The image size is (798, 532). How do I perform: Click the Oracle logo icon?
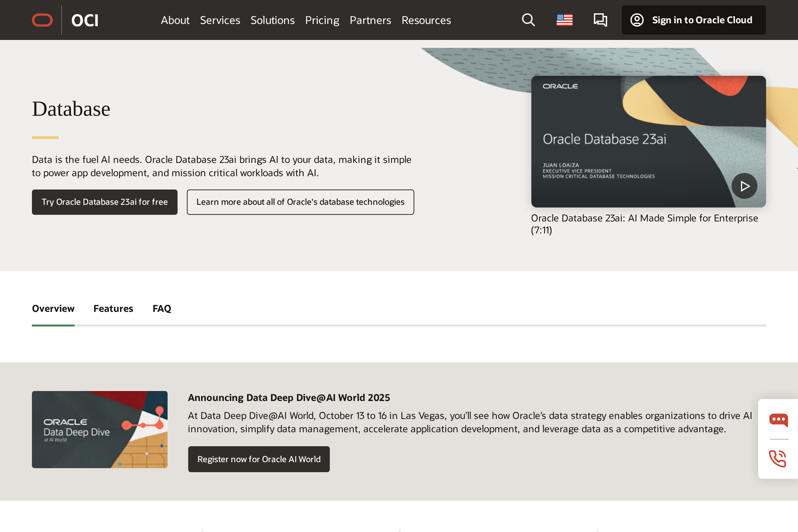[x=42, y=20]
